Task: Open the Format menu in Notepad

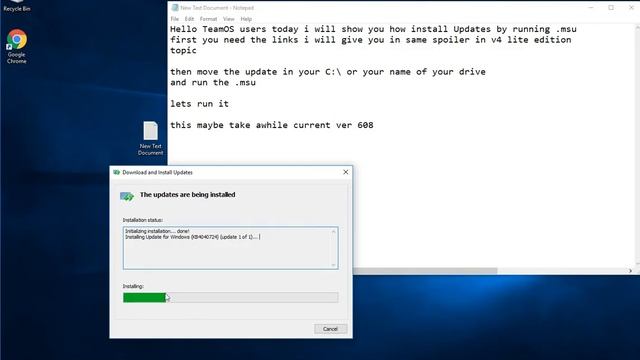Action: tap(208, 19)
